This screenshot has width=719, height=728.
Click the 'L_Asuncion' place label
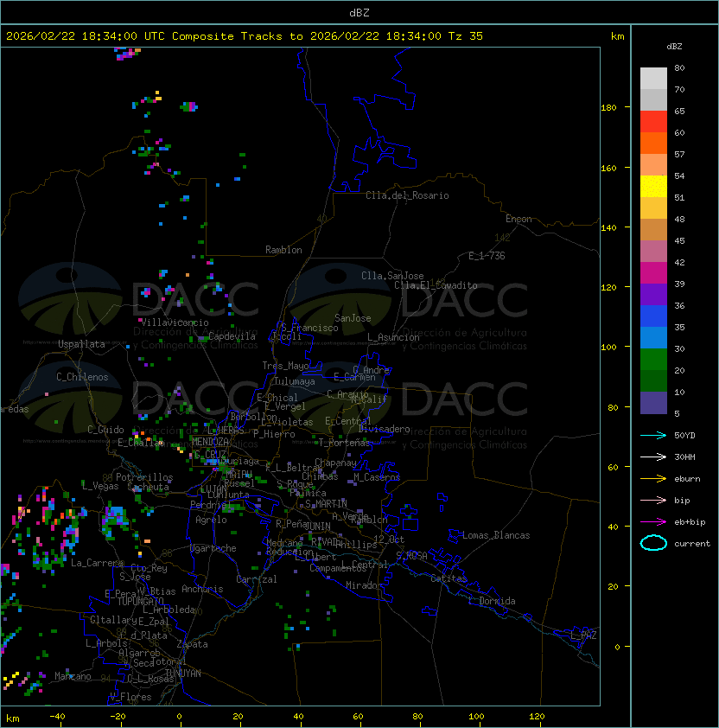click(393, 337)
